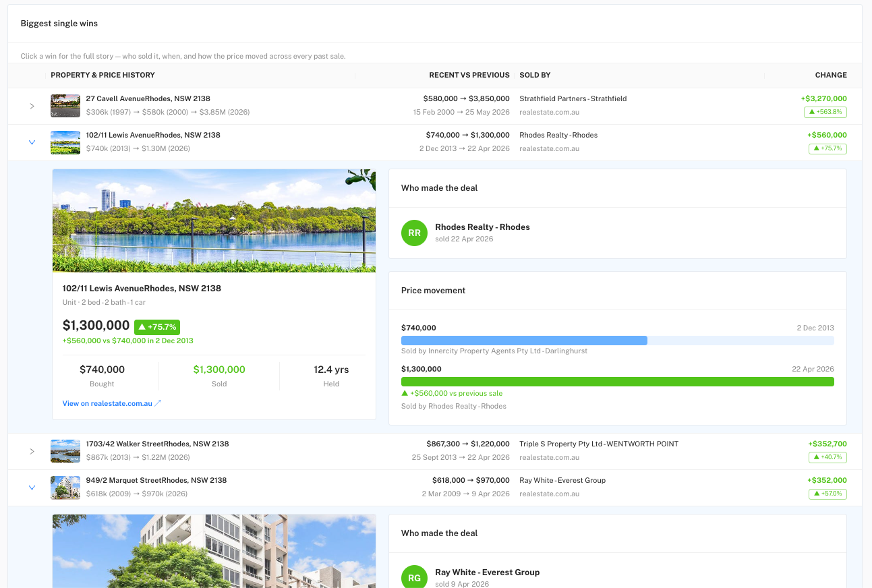Expand the 1703/42 Walker Street row chevron
The image size is (872, 588).
[32, 451]
